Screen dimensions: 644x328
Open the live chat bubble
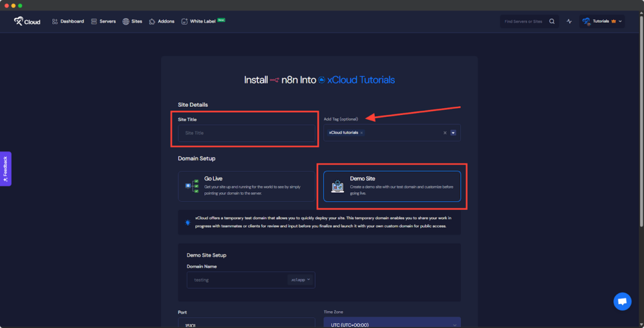622,302
